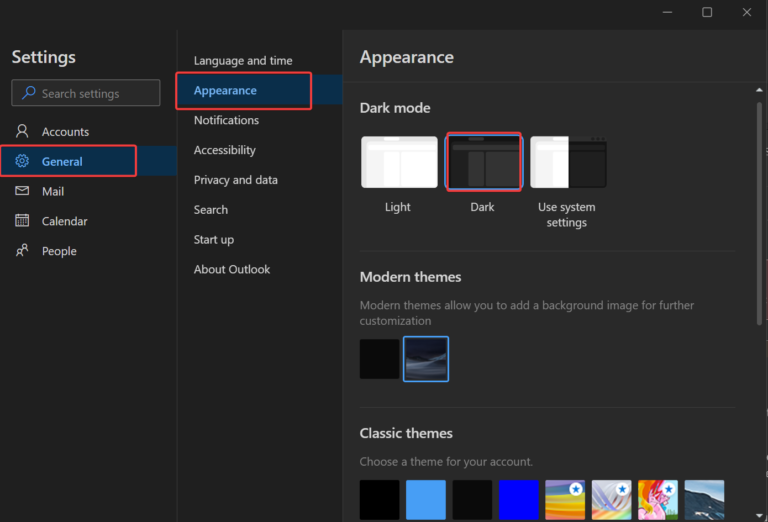Viewport: 768px width, 522px height.
Task: Click the Mail envelope icon
Action: tap(22, 190)
